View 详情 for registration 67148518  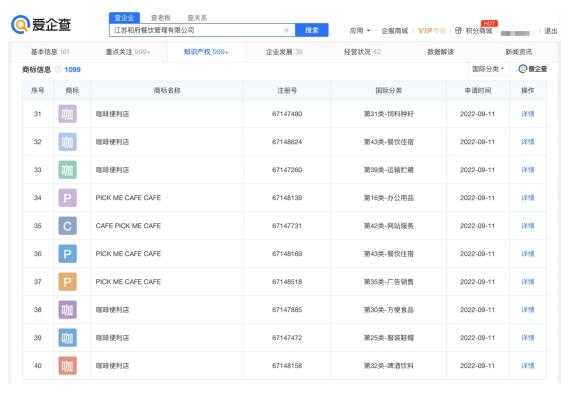tap(527, 282)
